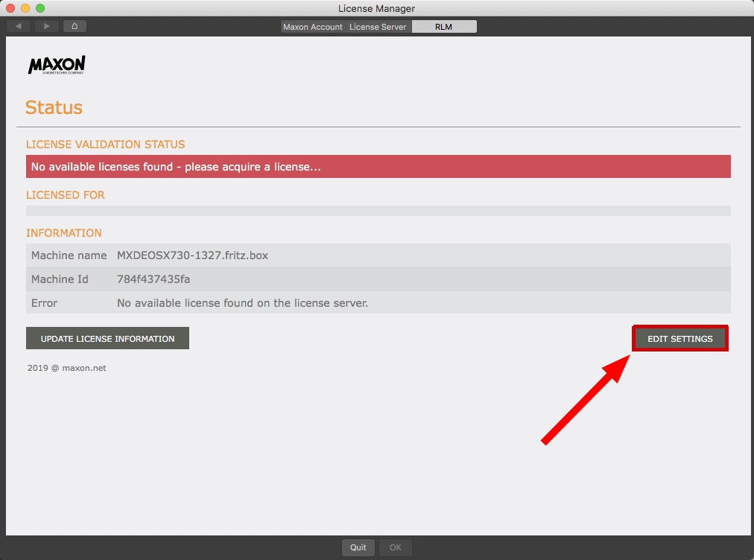Image resolution: width=754 pixels, height=560 pixels.
Task: Click the forward navigation arrow
Action: [x=46, y=26]
